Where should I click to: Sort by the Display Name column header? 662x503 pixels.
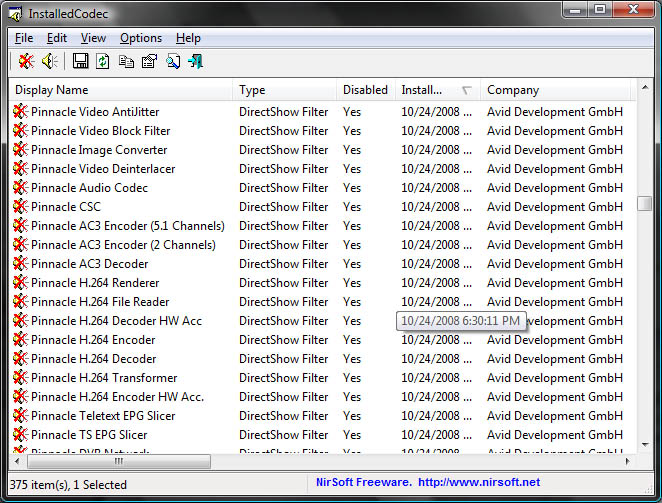tap(120, 90)
